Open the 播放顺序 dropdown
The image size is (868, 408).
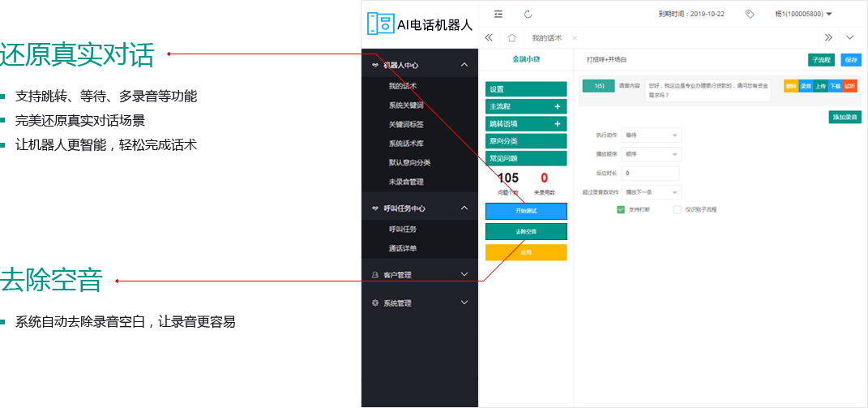click(652, 154)
